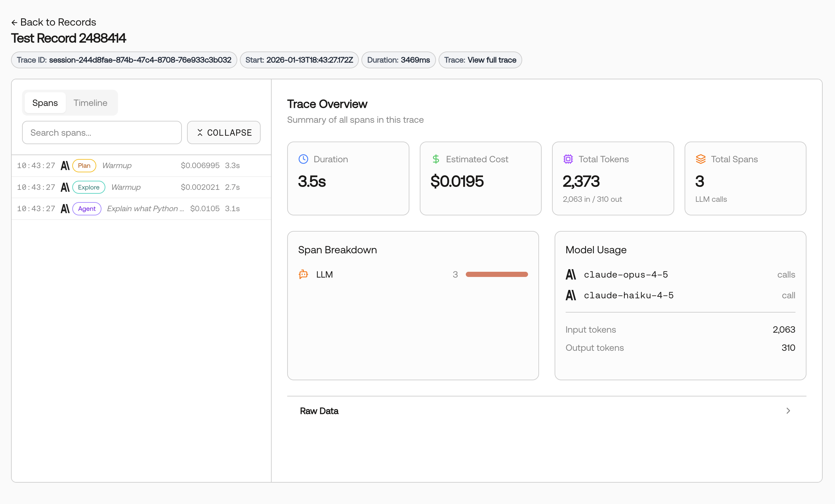Image resolution: width=835 pixels, height=504 pixels.
Task: Click the chip icon on Total Tokens card
Action: coord(568,159)
